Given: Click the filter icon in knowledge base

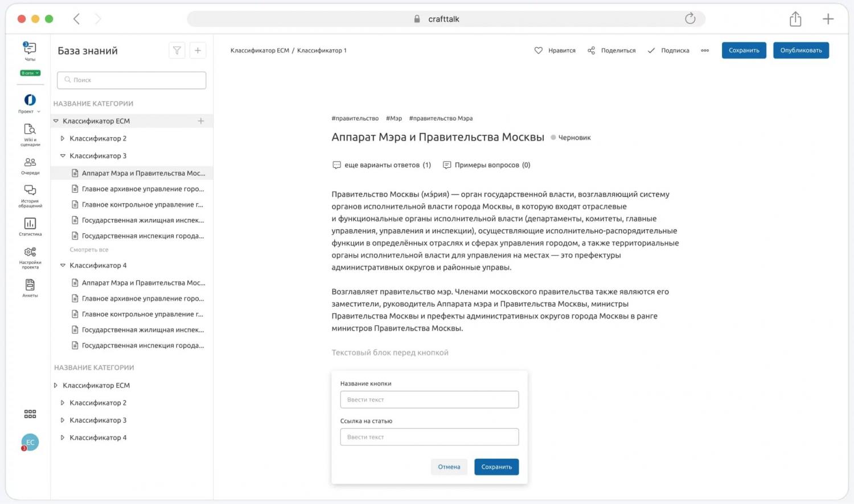Looking at the screenshot, I should coord(177,51).
